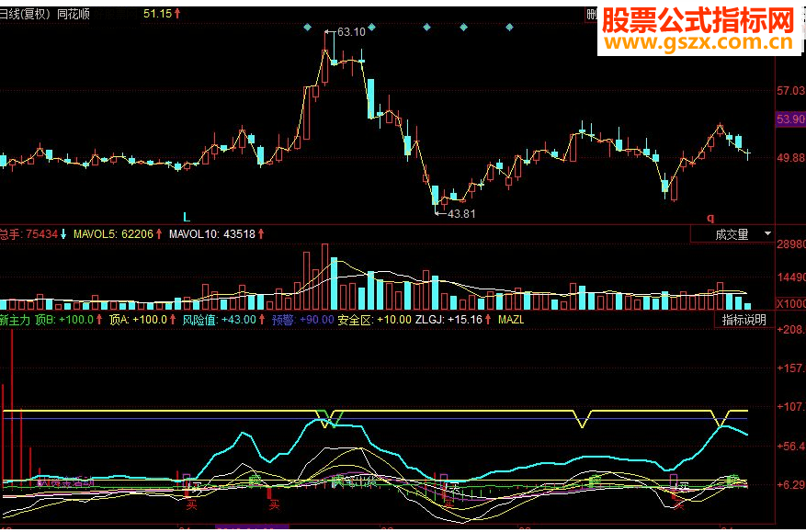Click the red q marker below candles
Viewport: 806px width, 532px height.
click(x=710, y=218)
